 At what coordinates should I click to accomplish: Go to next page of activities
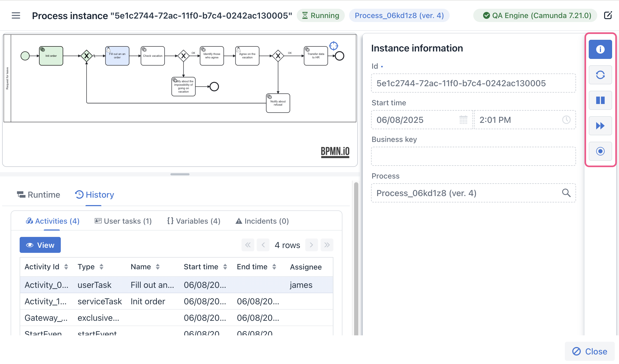(x=311, y=245)
